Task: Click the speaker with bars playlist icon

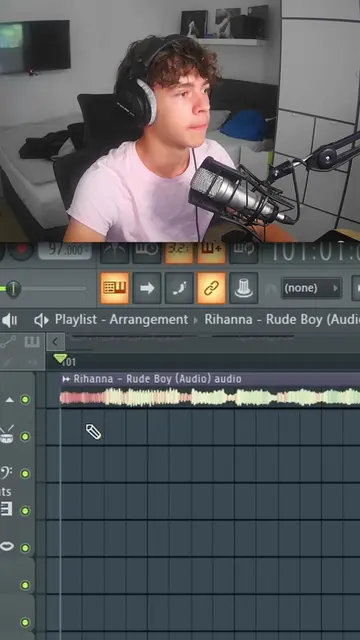Action: (9, 320)
